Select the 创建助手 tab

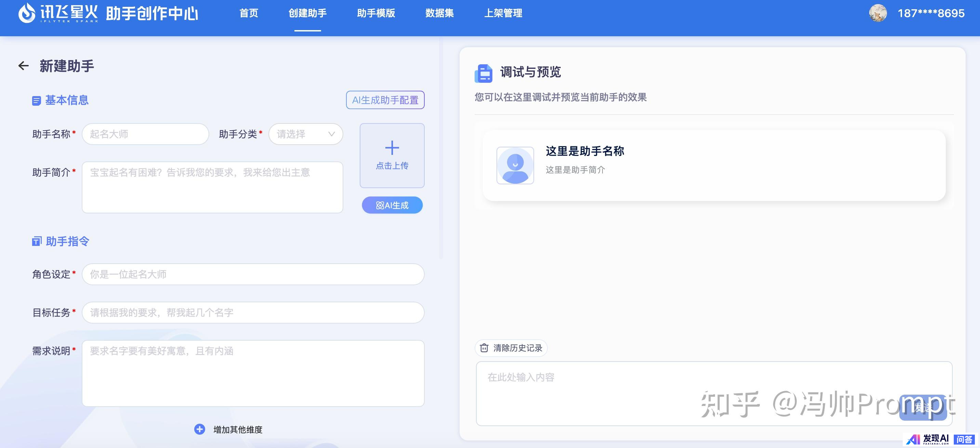307,13
